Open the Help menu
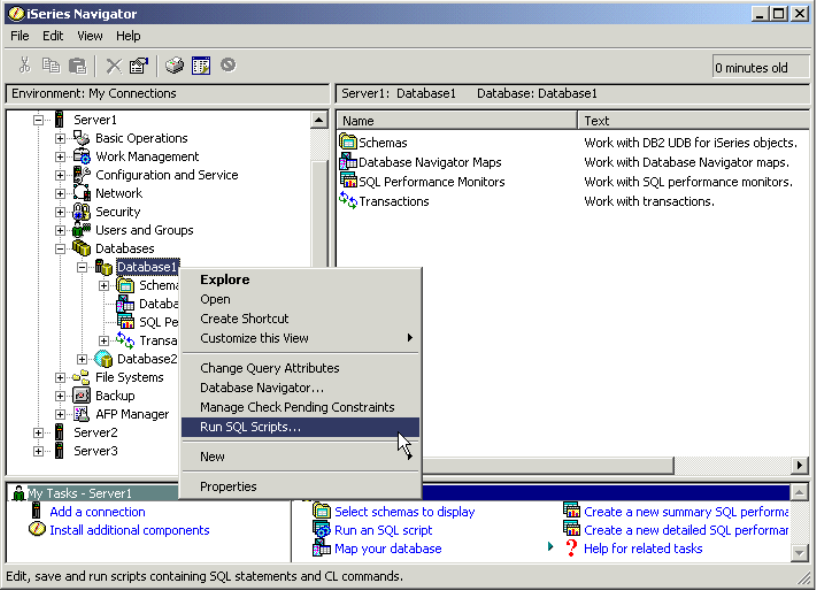816x590 pixels. tap(128, 36)
